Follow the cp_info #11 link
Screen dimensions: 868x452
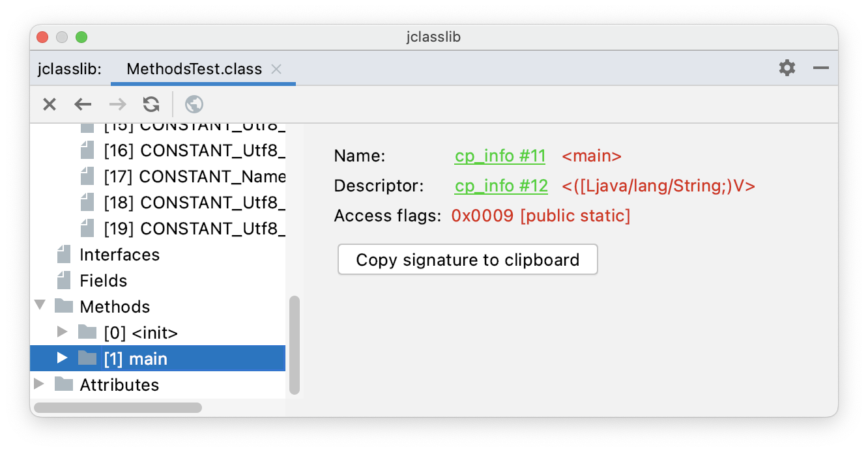coord(500,156)
